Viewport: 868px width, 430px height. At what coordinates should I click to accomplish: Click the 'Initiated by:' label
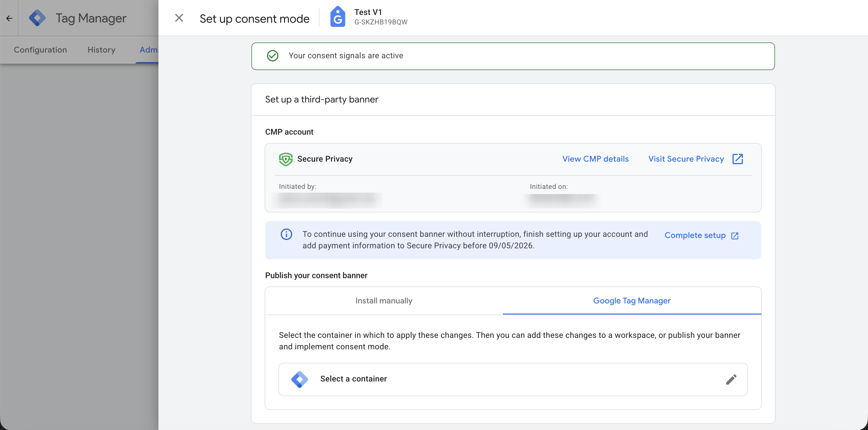(298, 187)
